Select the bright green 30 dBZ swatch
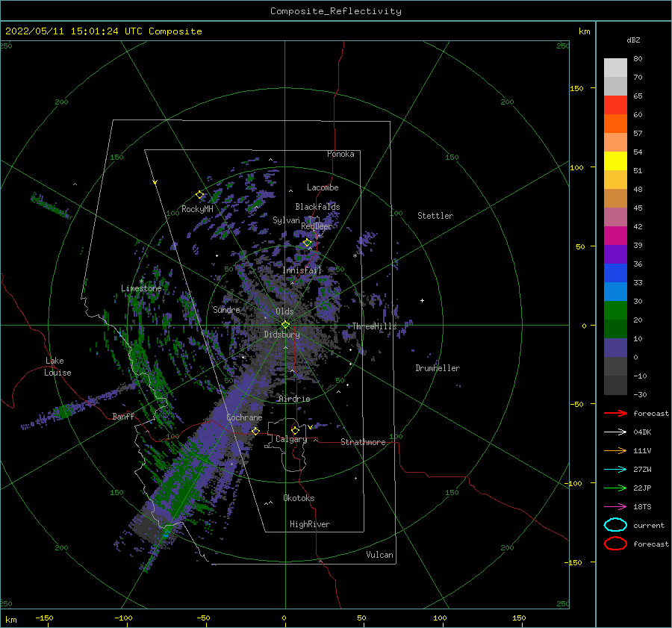This screenshot has height=628, width=672. 615,310
